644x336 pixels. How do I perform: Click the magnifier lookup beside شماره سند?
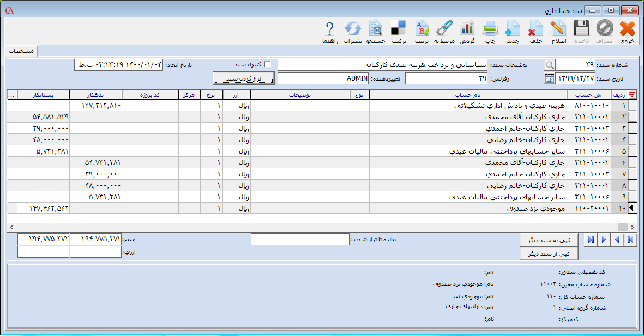[549, 65]
